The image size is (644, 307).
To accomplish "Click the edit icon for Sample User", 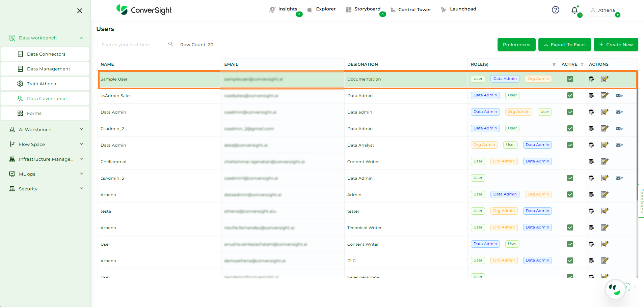I will 605,79.
